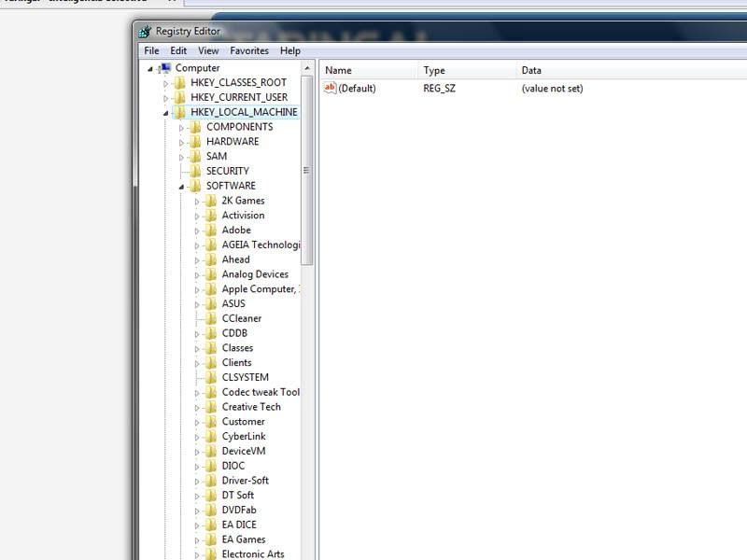Screen dimensions: 747x560
Task: Select the Electronic Arts key label
Action: (x=253, y=554)
